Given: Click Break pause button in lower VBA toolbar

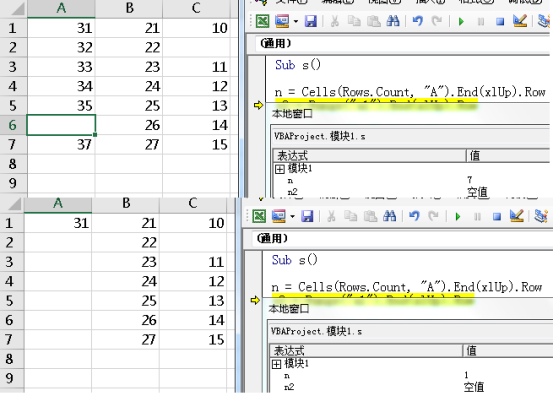Looking at the screenshot, I should (x=477, y=217).
